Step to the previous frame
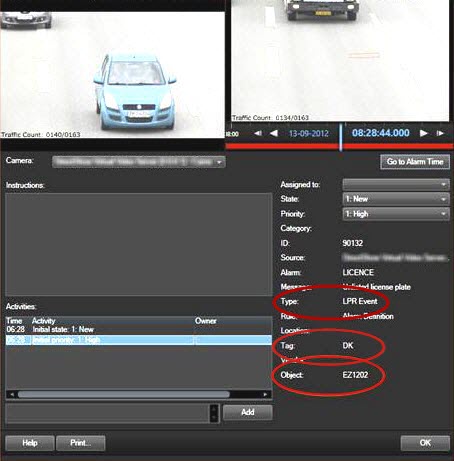 [258, 133]
